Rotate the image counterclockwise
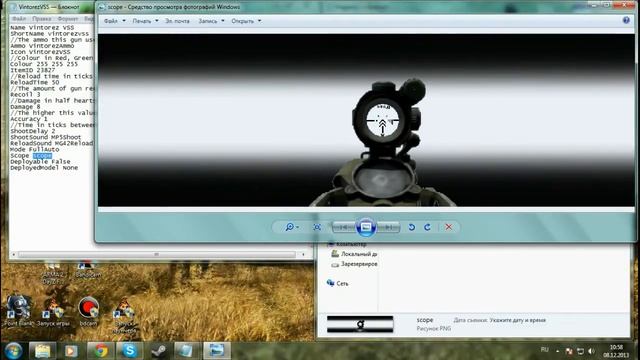640x360 pixels. tap(411, 227)
